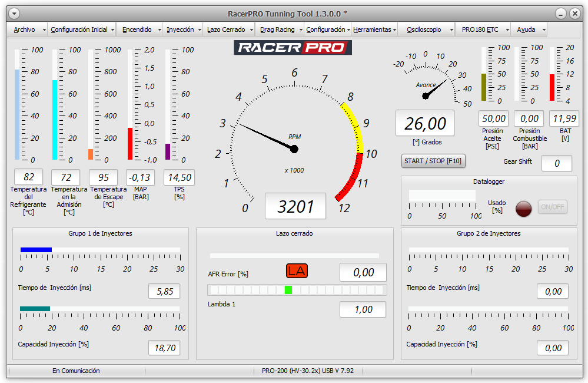The image size is (588, 383).
Task: Click the START / STOP [F10] button
Action: pos(433,161)
